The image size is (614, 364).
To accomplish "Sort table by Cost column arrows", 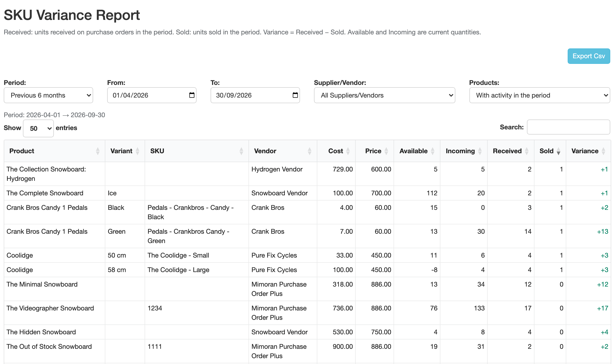I will (348, 151).
